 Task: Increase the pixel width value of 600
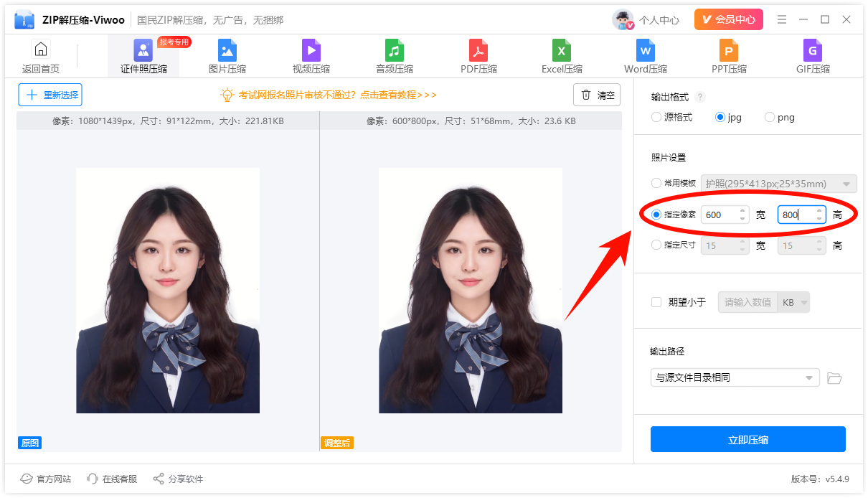pyautogui.click(x=742, y=211)
